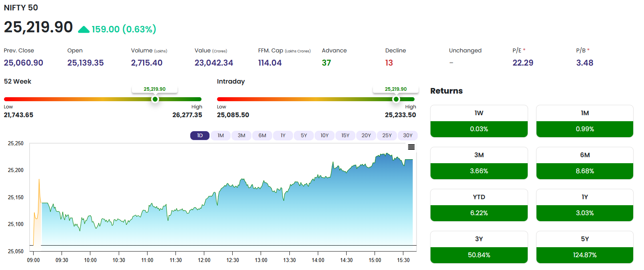Viewport: 644px width, 270px height.
Task: Choose the 10Y chart range
Action: pyautogui.click(x=325, y=136)
